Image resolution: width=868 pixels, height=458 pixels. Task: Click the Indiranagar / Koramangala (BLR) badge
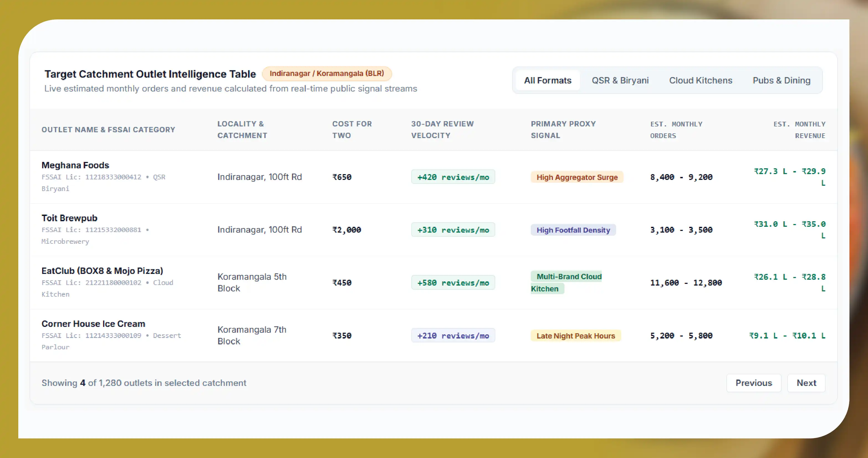[x=326, y=73]
